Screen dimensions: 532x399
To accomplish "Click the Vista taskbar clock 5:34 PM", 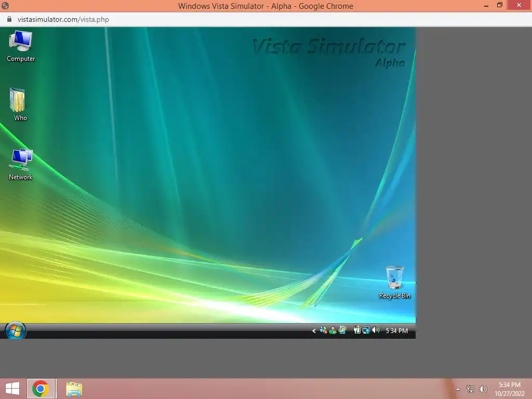I will tap(396, 330).
